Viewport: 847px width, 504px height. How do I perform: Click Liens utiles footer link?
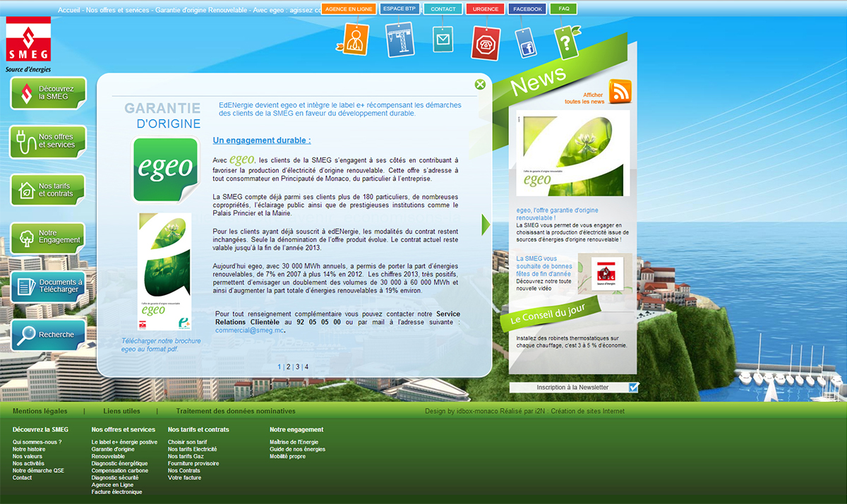(121, 411)
